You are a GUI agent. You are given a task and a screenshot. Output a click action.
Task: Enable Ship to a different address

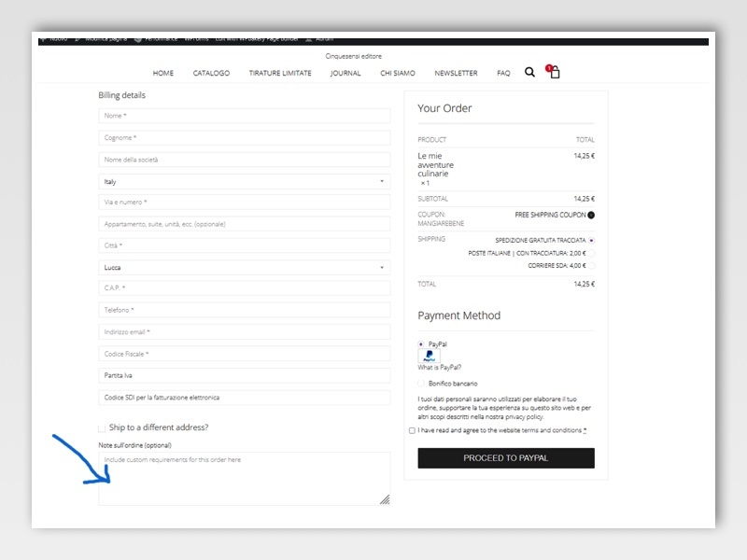coord(102,428)
